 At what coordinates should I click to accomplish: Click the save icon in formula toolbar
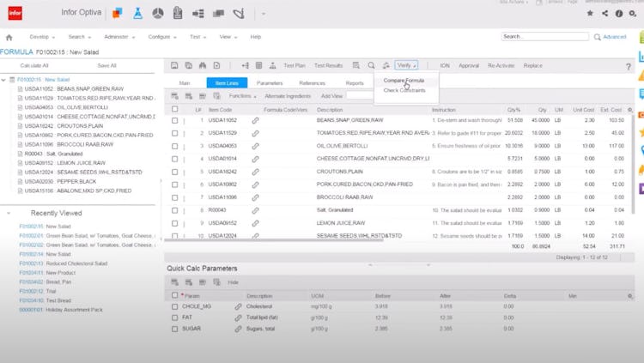174,65
